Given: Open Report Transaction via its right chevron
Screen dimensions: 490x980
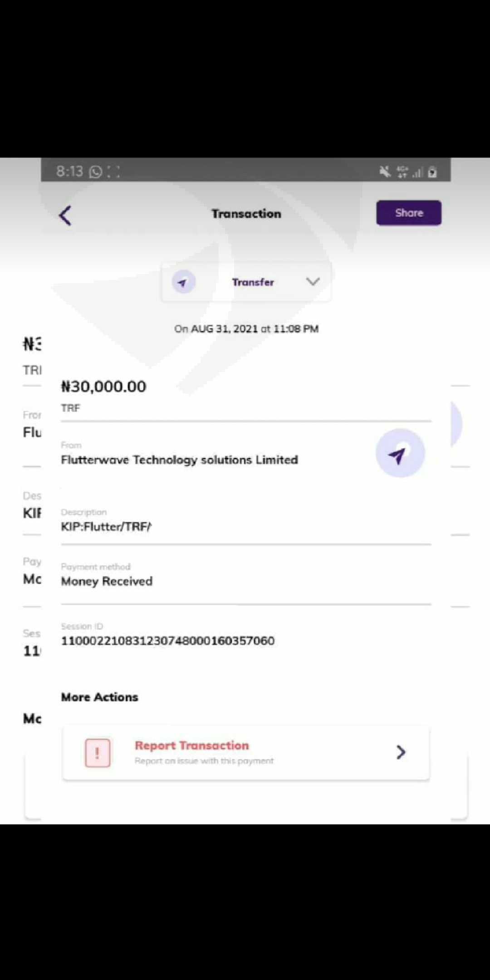Looking at the screenshot, I should click(x=401, y=752).
